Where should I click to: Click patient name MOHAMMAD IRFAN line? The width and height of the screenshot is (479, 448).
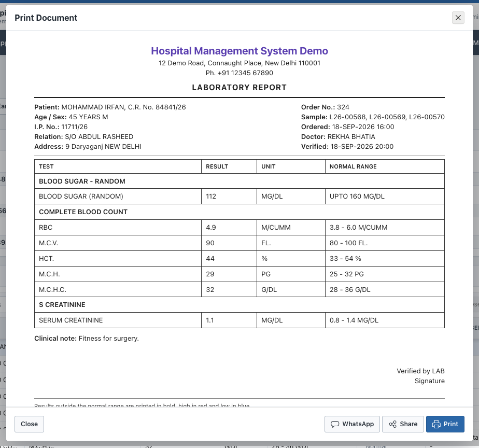110,107
